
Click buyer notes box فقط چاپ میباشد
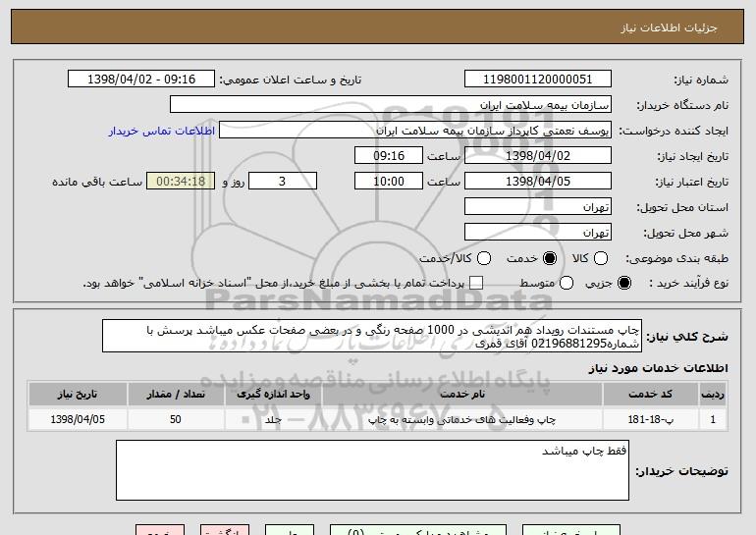pyautogui.click(x=372, y=470)
